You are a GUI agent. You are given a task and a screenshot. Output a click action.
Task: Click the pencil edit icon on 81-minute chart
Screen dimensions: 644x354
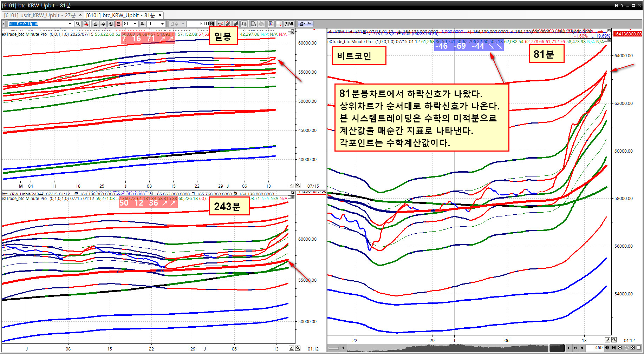607,340
